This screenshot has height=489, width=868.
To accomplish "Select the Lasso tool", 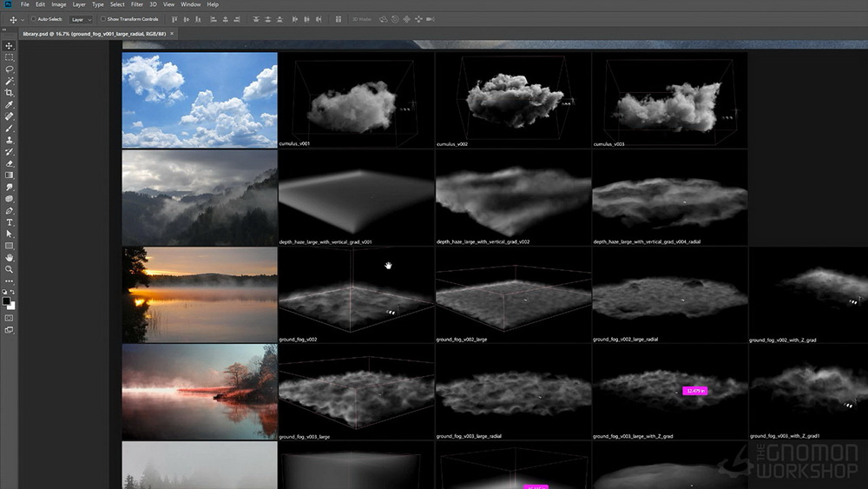I will point(10,69).
